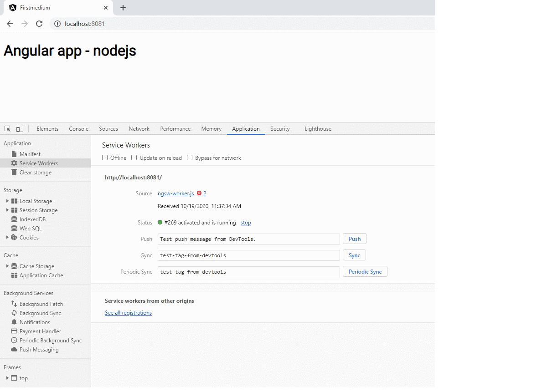Image resolution: width=547 pixels, height=392 pixels.
Task: Enable Update on reload checkbox
Action: tap(134, 158)
